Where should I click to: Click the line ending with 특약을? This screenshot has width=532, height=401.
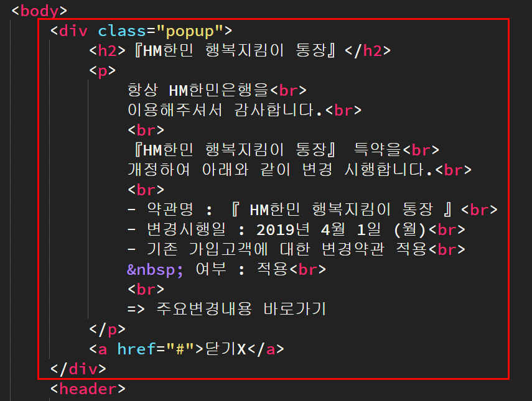286,150
